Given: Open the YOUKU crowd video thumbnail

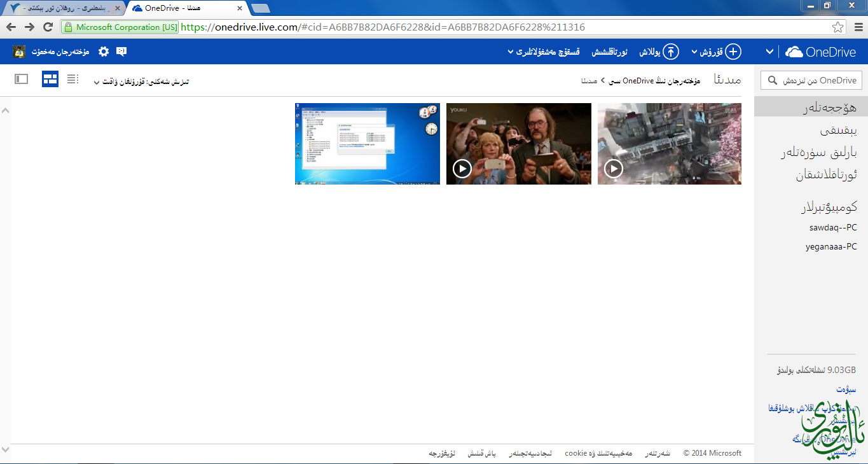Looking at the screenshot, I should click(x=519, y=144).
